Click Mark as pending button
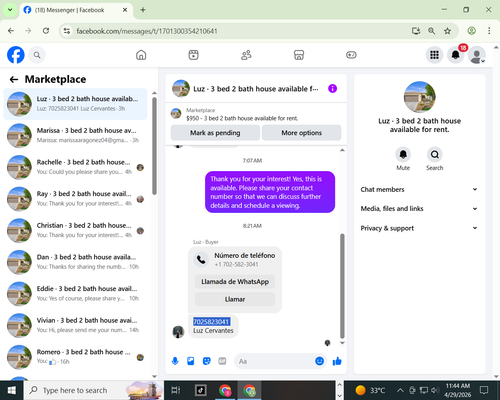The height and width of the screenshot is (400, 500). tap(215, 133)
